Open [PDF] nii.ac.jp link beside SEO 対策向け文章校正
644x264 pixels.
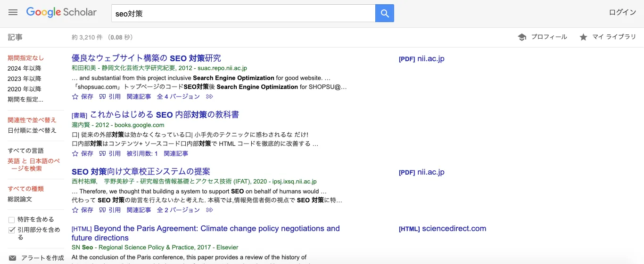click(421, 172)
